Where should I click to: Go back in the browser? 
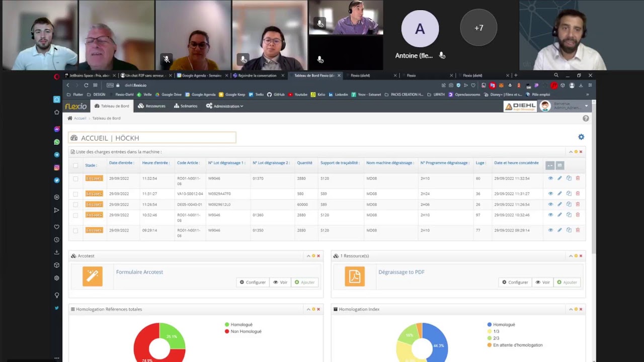pos(68,85)
